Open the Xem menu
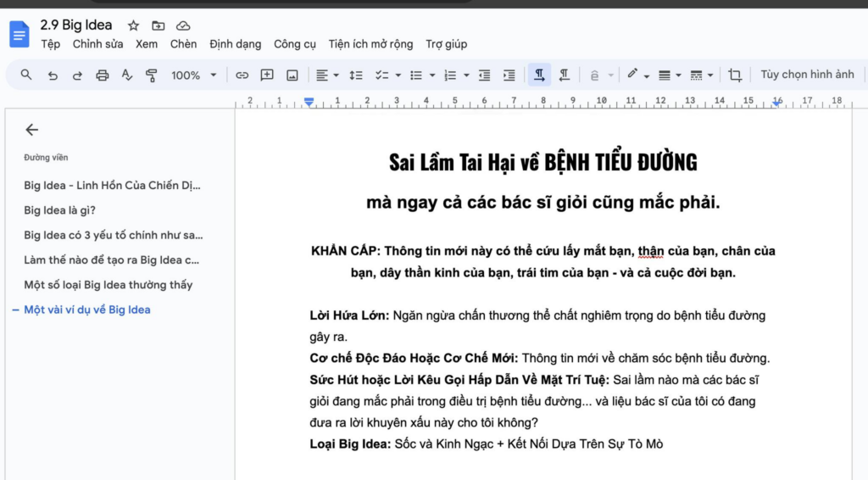This screenshot has height=480, width=868. pyautogui.click(x=147, y=44)
